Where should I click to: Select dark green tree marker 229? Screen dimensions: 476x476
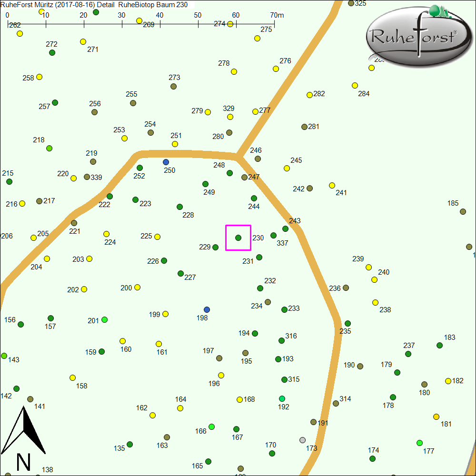coord(215,247)
